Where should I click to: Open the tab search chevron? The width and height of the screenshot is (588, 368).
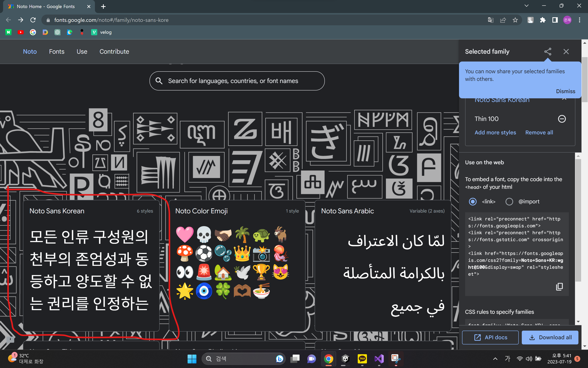point(527,6)
